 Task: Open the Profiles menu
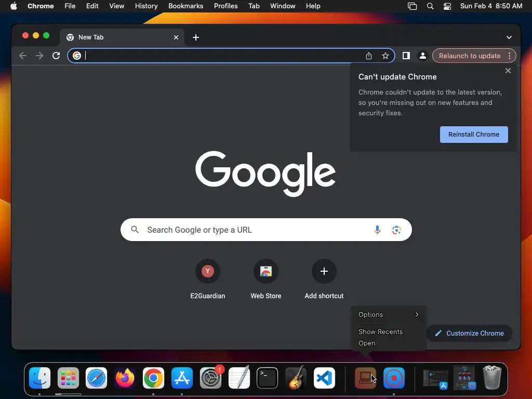point(225,6)
